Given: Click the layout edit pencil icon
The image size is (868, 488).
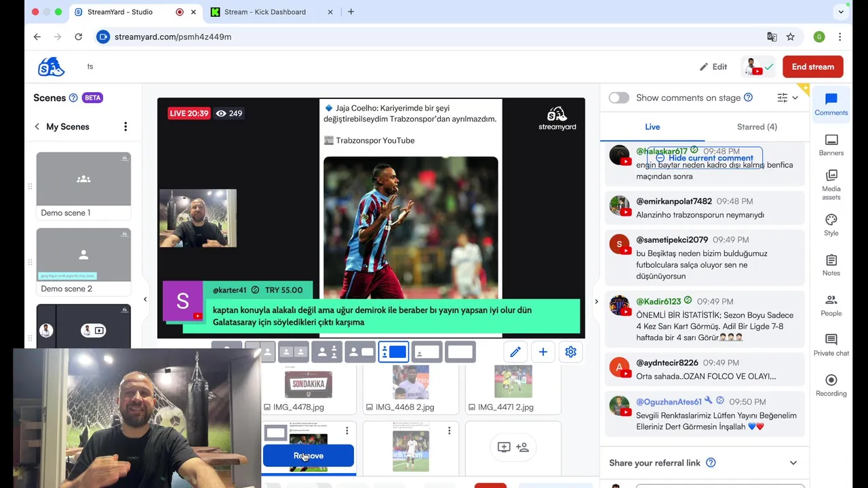Looking at the screenshot, I should pyautogui.click(x=515, y=352).
